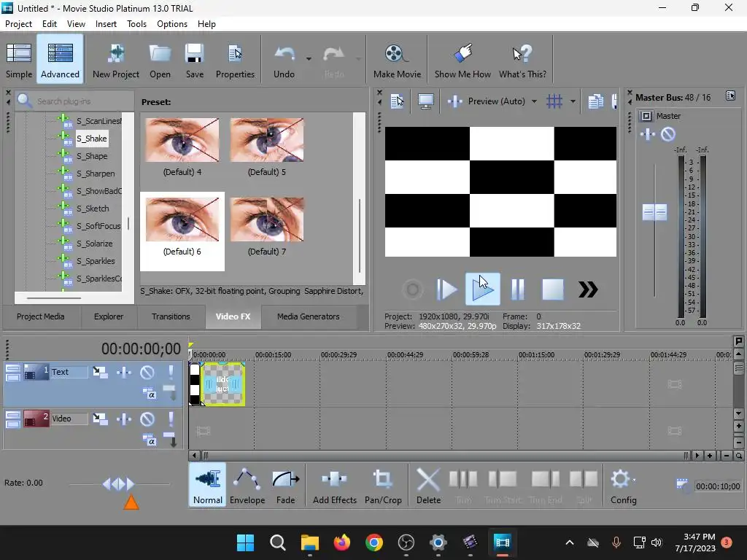The image size is (747, 560).
Task: Adjust Master volume fader
Action: (x=654, y=212)
